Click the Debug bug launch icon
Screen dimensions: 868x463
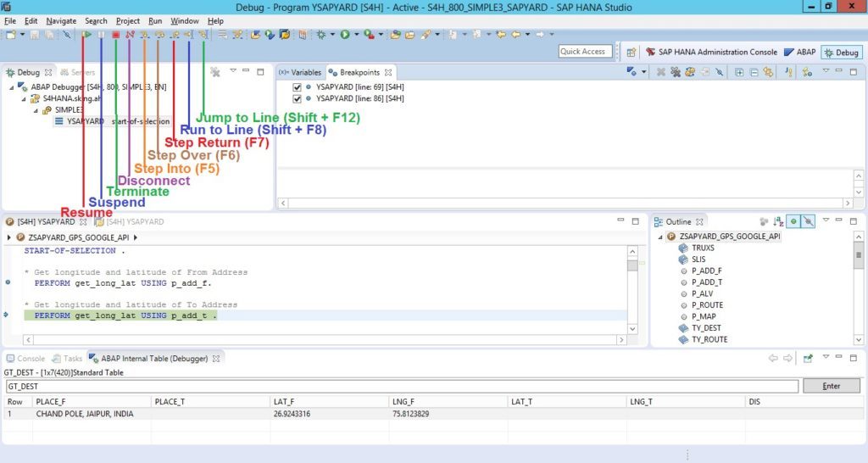click(x=321, y=35)
